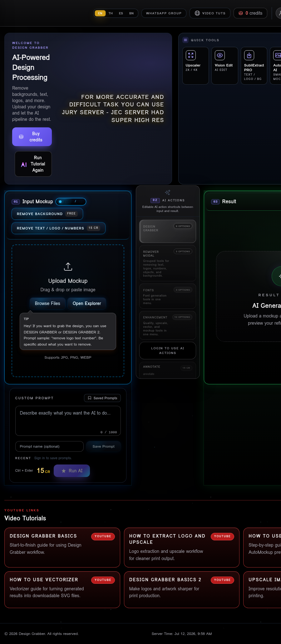Click the 'Supports JPG, PNG, WEBP' text
281x644 pixels.
(x=68, y=357)
